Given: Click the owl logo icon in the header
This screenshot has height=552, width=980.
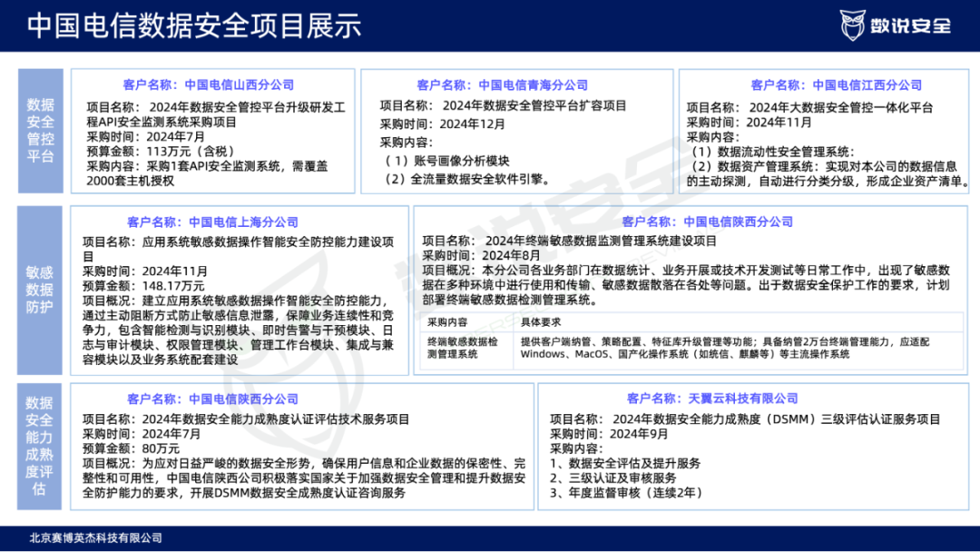Looking at the screenshot, I should 852,25.
